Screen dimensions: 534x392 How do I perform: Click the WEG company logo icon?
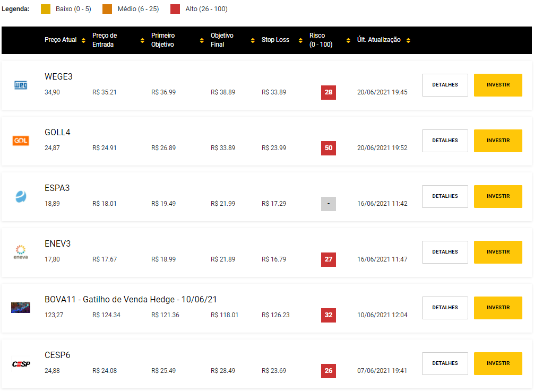[x=21, y=85]
